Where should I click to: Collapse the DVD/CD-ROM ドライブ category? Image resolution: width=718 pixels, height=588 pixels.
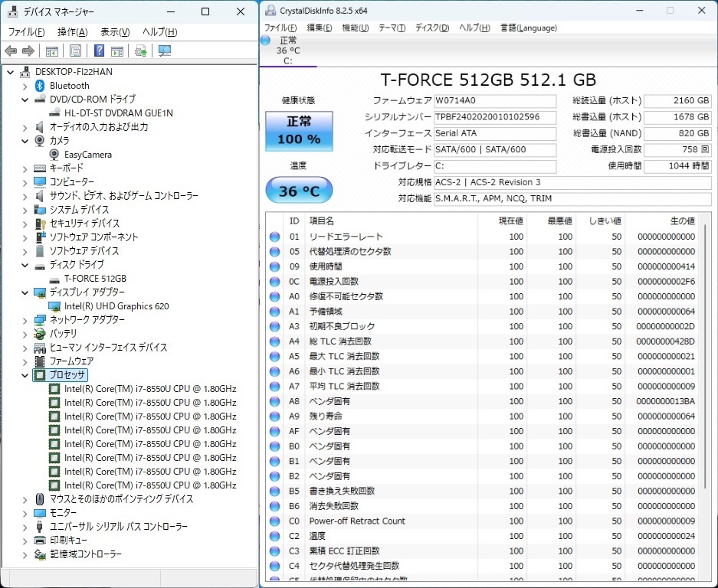25,100
